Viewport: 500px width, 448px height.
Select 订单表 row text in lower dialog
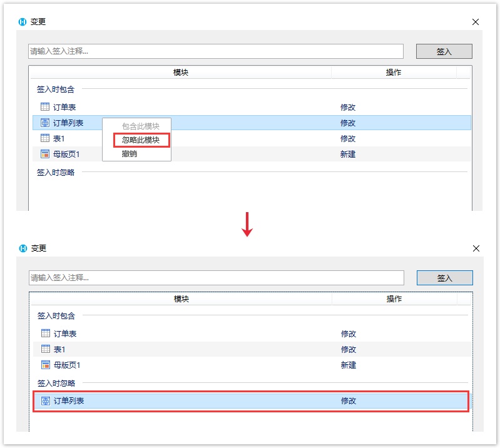tap(65, 334)
